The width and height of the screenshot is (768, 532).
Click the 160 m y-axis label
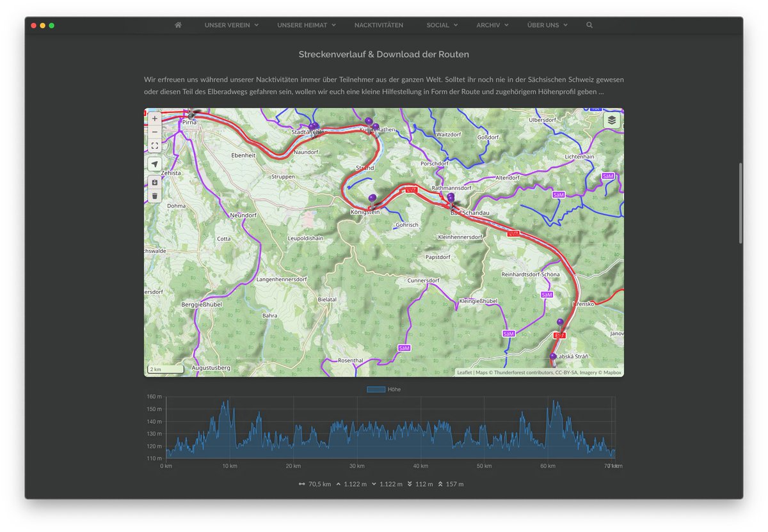(154, 396)
